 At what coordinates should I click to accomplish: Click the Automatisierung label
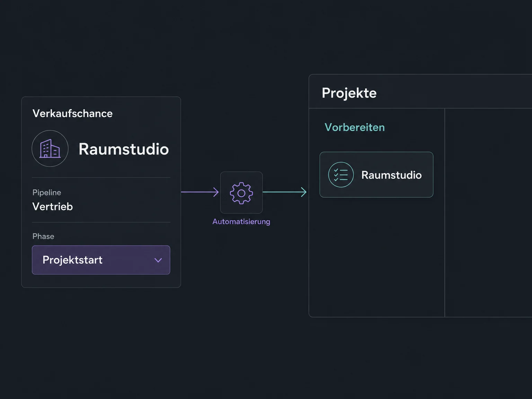click(x=241, y=222)
